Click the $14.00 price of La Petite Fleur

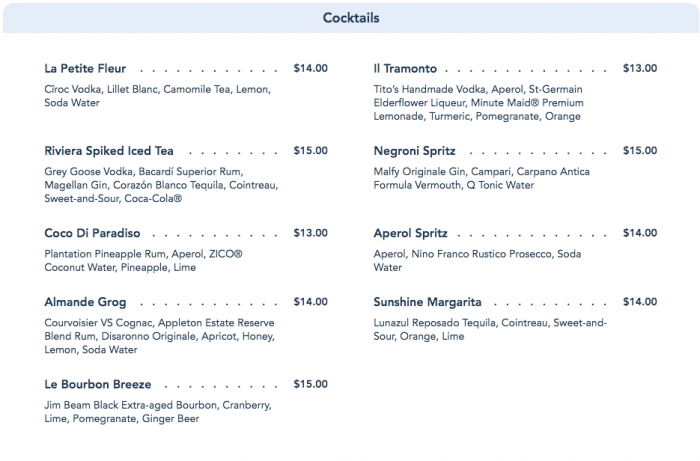tap(310, 69)
